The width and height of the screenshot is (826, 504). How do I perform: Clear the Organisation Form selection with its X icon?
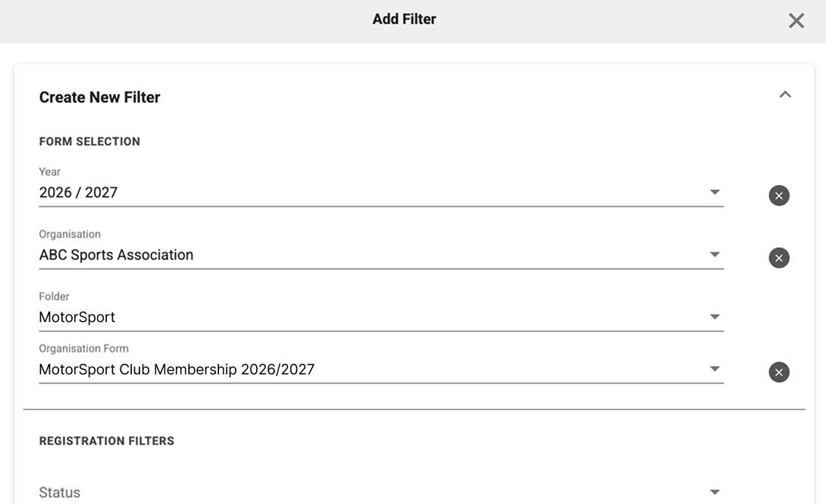pos(778,372)
